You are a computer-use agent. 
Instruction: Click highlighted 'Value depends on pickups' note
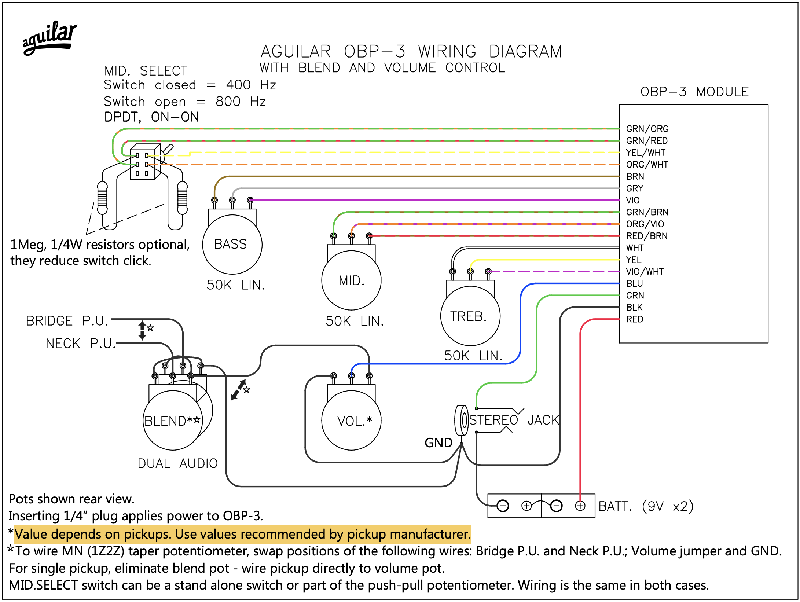[242, 534]
